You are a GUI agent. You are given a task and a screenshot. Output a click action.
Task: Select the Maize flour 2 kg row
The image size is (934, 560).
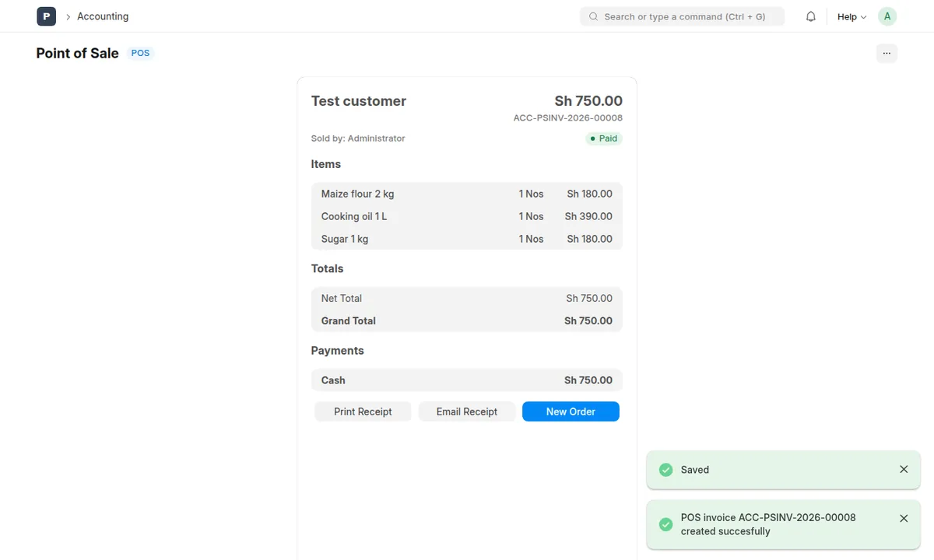coord(467,194)
